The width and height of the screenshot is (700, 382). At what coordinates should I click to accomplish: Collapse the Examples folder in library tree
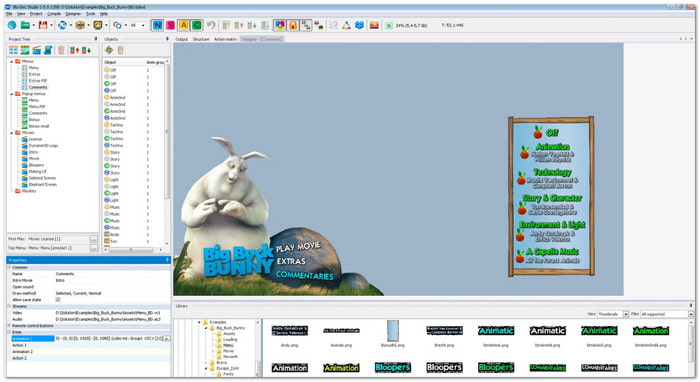pos(200,322)
